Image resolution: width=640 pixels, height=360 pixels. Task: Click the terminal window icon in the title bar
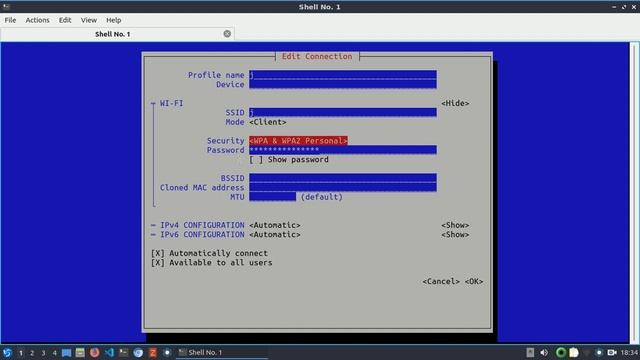[6, 7]
